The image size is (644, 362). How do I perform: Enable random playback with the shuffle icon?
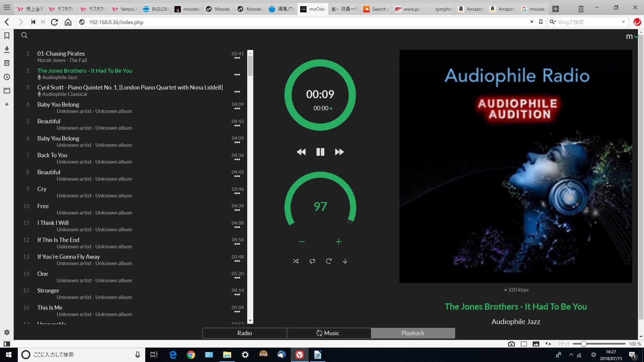(296, 261)
